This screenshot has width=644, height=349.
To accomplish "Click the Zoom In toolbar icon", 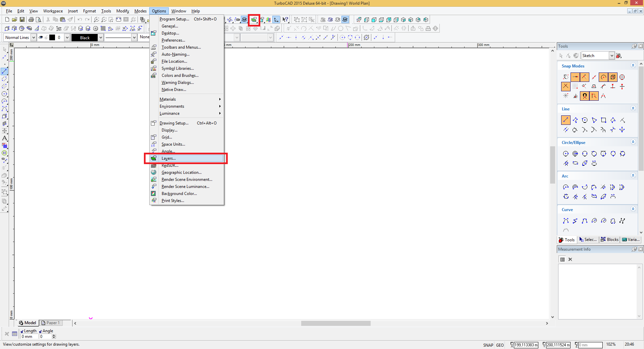I will [96, 19].
